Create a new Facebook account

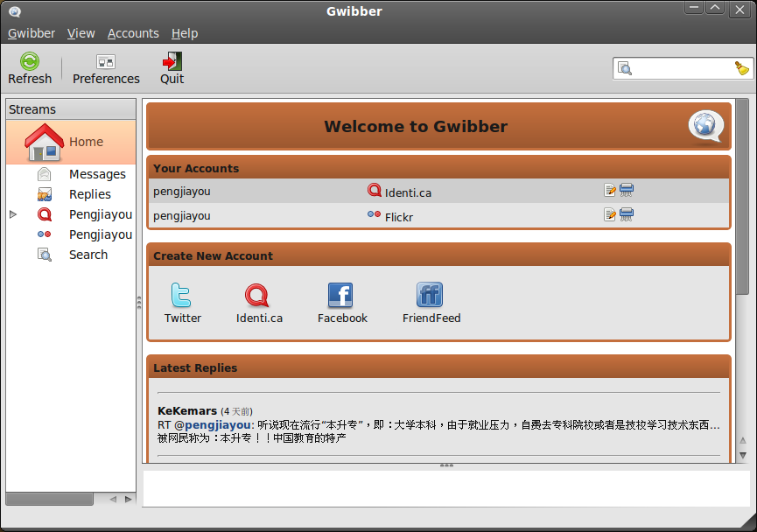click(342, 303)
